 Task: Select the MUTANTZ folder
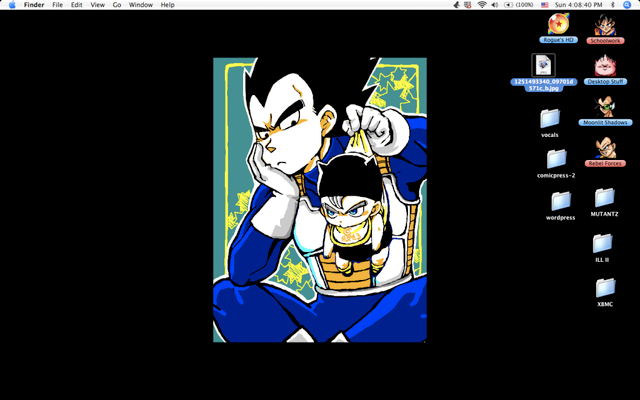click(604, 198)
